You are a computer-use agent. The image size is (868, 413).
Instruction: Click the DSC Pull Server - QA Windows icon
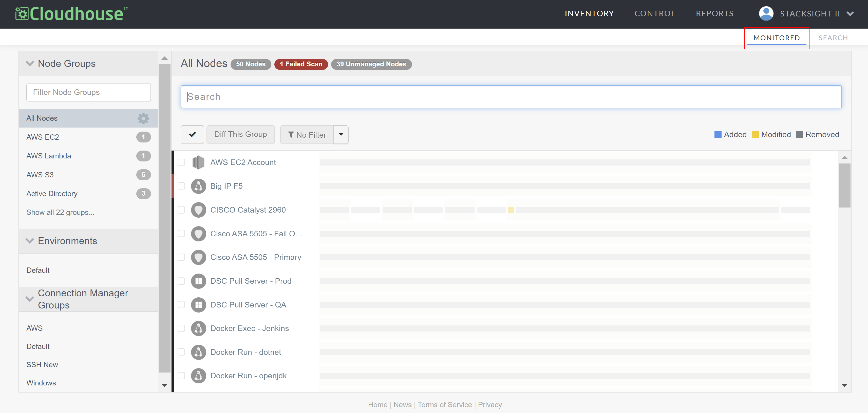coord(198,305)
